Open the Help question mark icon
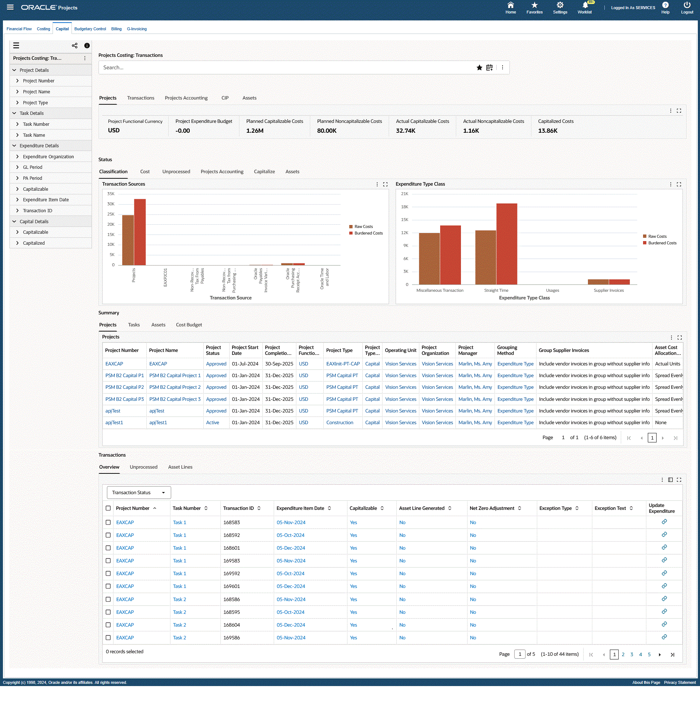This screenshot has height=728, width=700. (665, 5)
